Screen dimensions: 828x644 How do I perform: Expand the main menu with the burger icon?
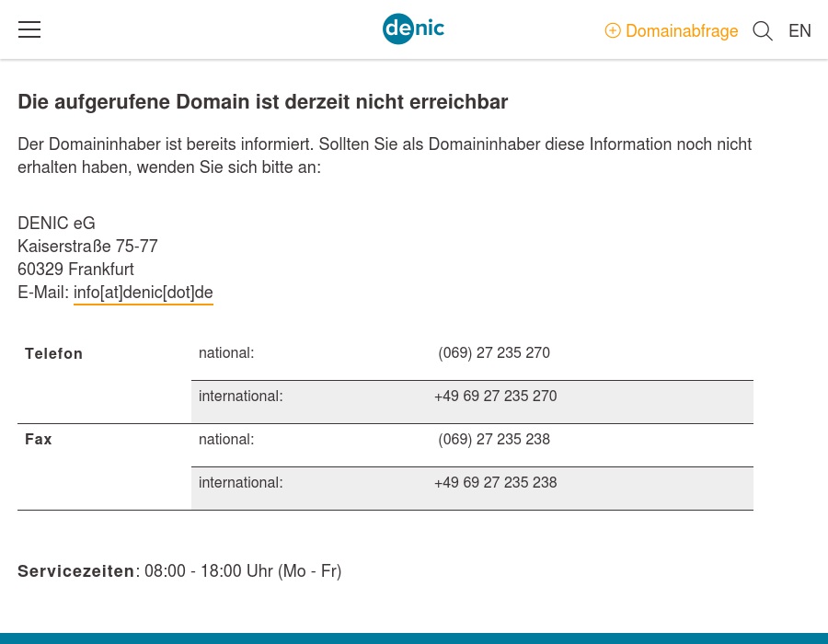click(x=29, y=29)
